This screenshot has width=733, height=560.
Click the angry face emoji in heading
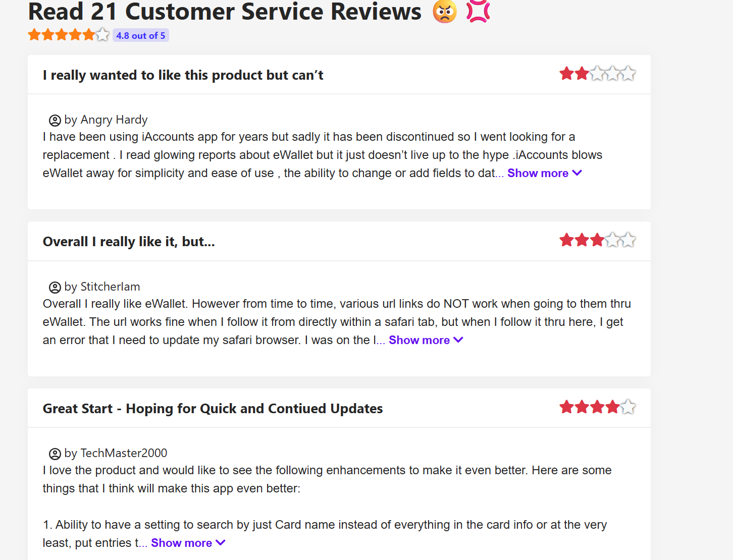tap(445, 11)
